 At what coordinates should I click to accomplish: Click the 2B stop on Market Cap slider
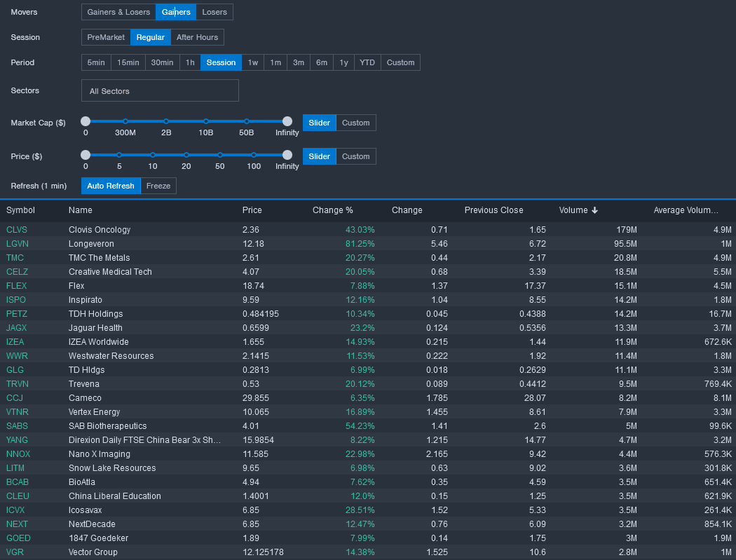pyautogui.click(x=166, y=121)
